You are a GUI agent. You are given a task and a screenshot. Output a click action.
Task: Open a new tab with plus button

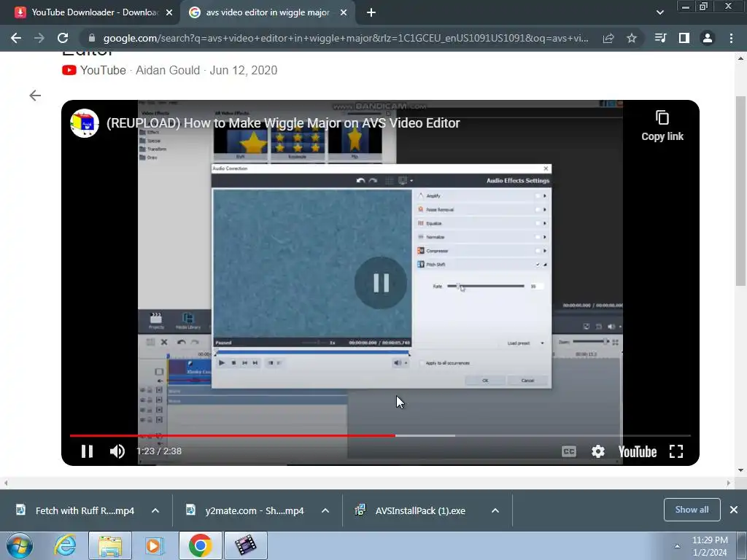coord(371,12)
